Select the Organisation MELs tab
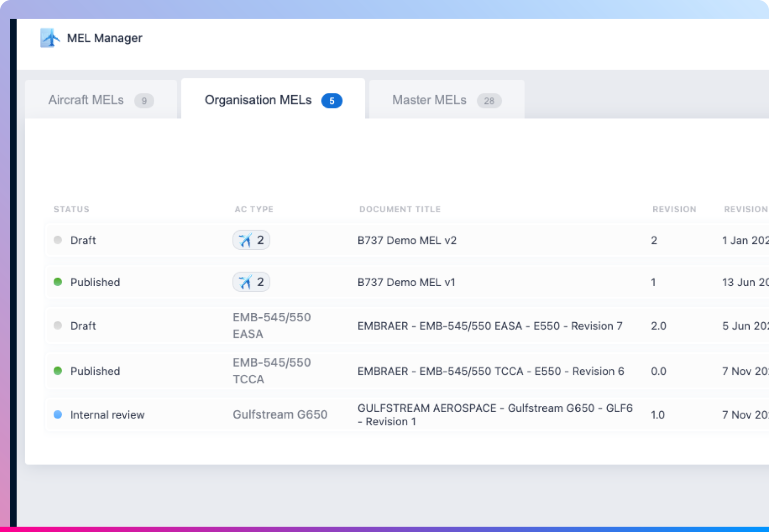Viewport: 769px width, 532px height. tap(258, 100)
